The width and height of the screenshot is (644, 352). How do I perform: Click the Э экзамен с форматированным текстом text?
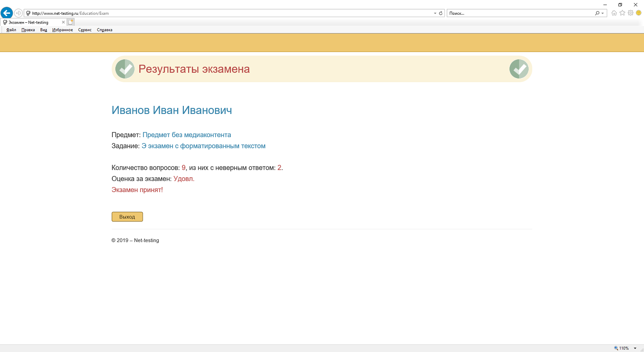[203, 146]
